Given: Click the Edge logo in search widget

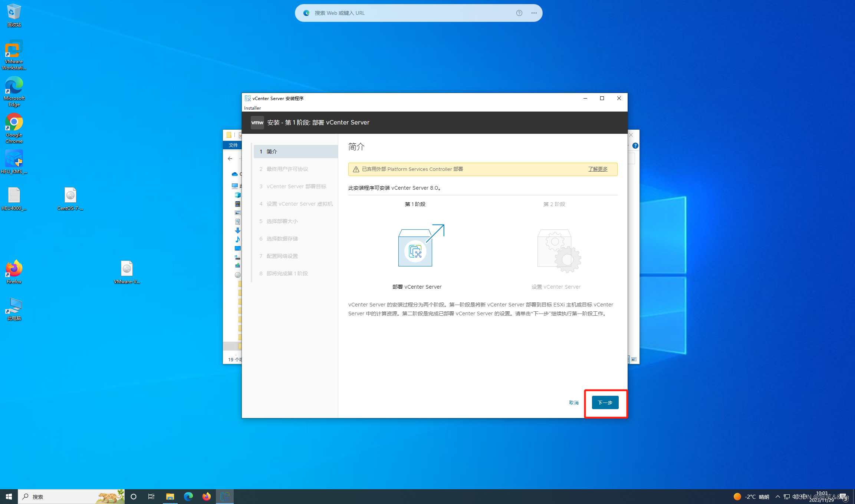Looking at the screenshot, I should click(306, 13).
